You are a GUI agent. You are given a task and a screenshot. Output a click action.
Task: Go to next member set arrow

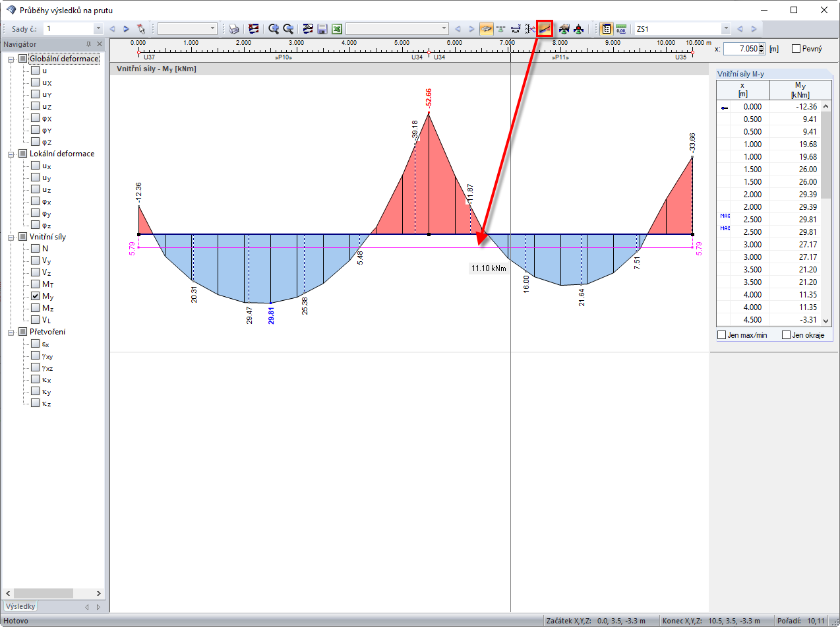tap(126, 29)
